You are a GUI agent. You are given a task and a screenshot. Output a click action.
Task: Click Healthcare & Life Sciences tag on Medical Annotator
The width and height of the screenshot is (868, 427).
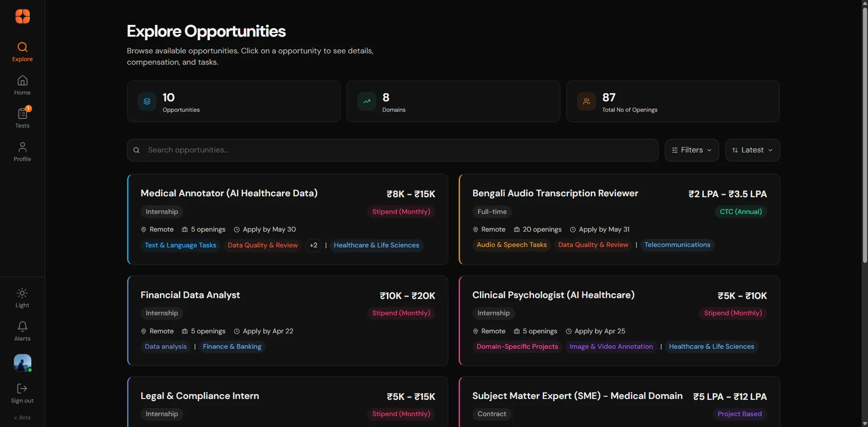pyautogui.click(x=376, y=245)
